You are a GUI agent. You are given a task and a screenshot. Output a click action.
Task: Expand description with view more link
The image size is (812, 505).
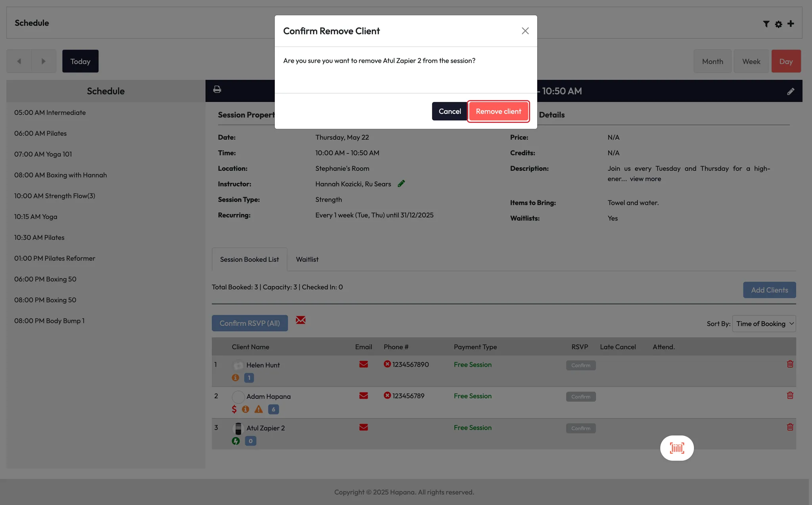(x=645, y=179)
